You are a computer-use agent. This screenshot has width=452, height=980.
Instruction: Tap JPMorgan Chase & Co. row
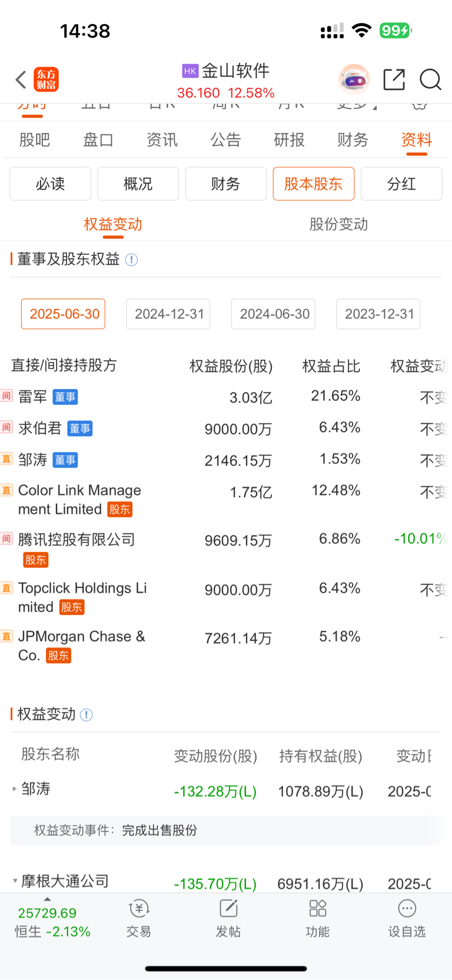226,646
